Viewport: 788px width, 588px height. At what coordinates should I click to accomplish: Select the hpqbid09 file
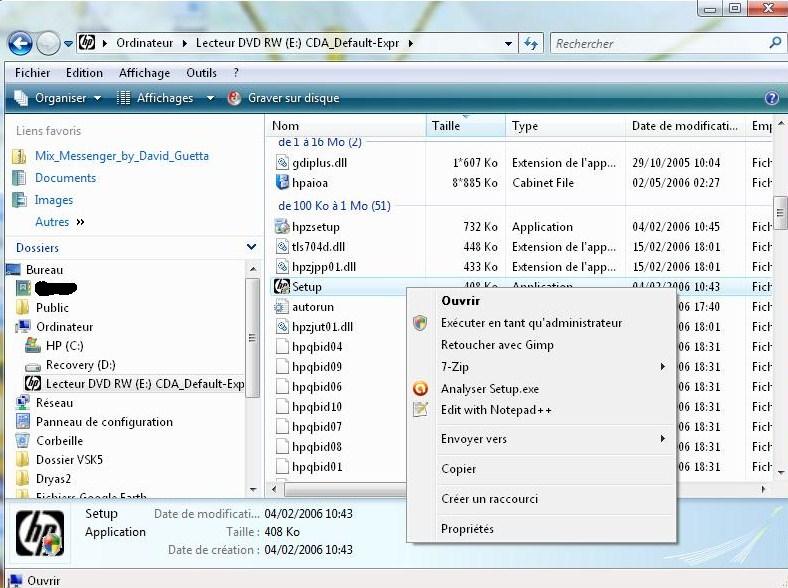coord(317,367)
